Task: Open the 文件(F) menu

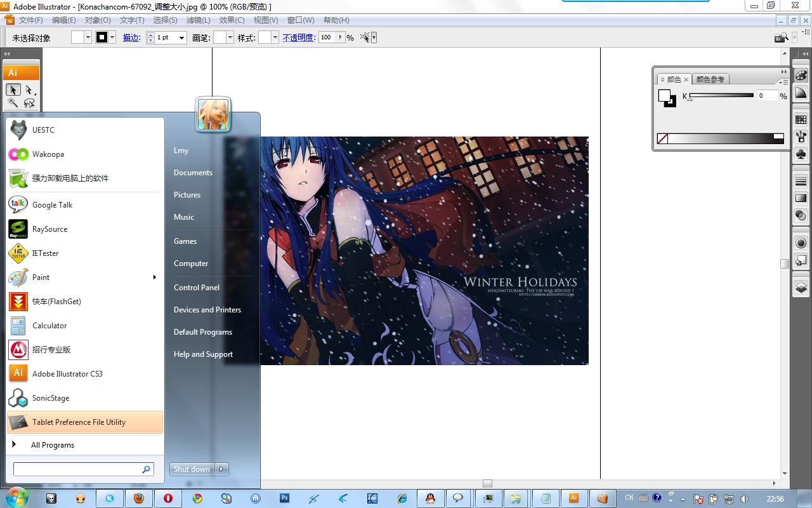Action: point(30,20)
